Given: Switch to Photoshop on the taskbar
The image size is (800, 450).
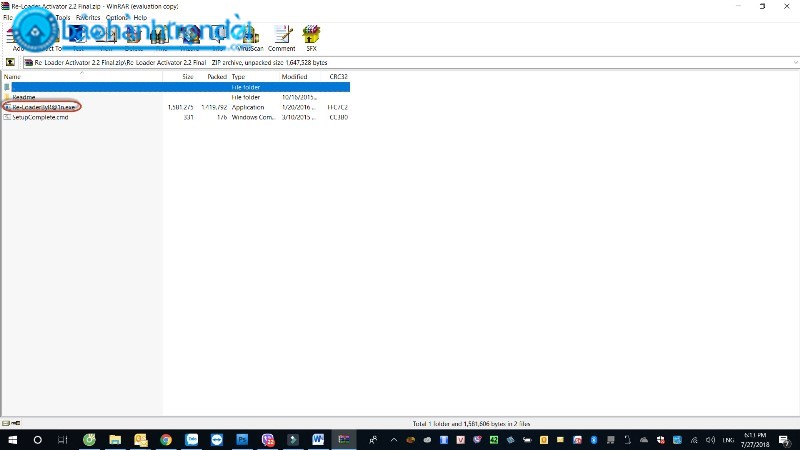Looking at the screenshot, I should click(x=242, y=440).
